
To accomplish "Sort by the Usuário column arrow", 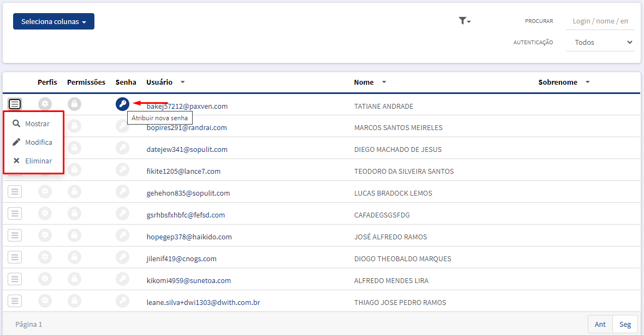I will click(x=183, y=82).
